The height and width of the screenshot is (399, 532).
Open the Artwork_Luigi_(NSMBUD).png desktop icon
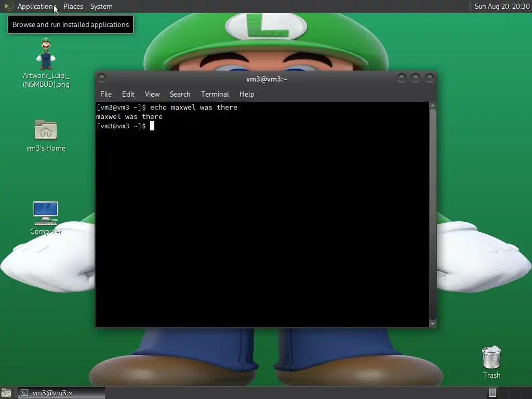click(46, 63)
